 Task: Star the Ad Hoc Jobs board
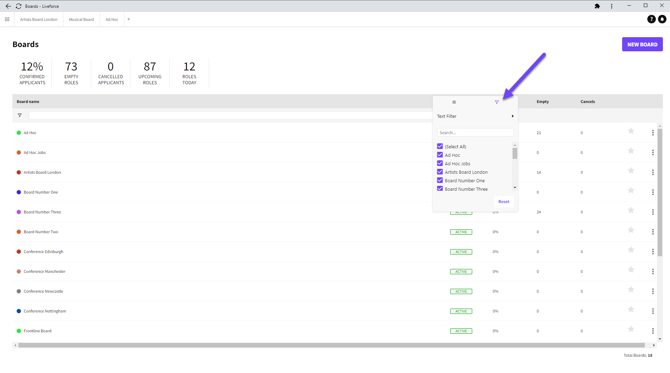[631, 151]
